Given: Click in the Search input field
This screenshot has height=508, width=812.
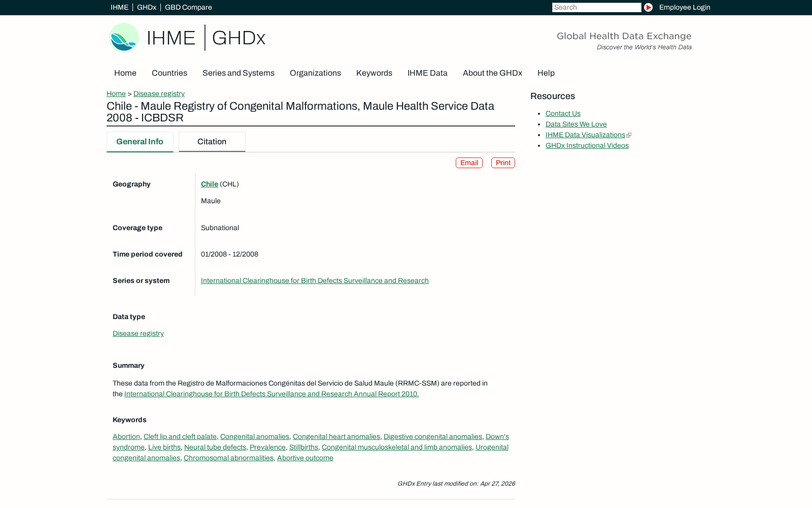Looking at the screenshot, I should click(596, 7).
